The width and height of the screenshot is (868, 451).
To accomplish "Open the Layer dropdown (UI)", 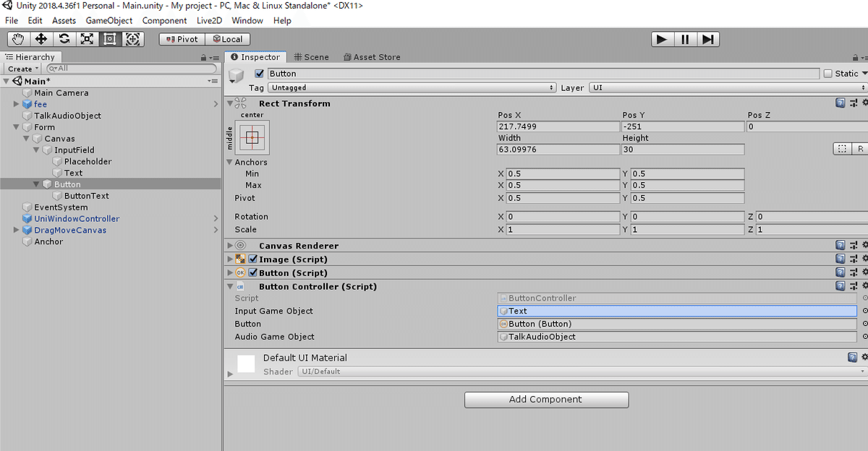I will 729,87.
